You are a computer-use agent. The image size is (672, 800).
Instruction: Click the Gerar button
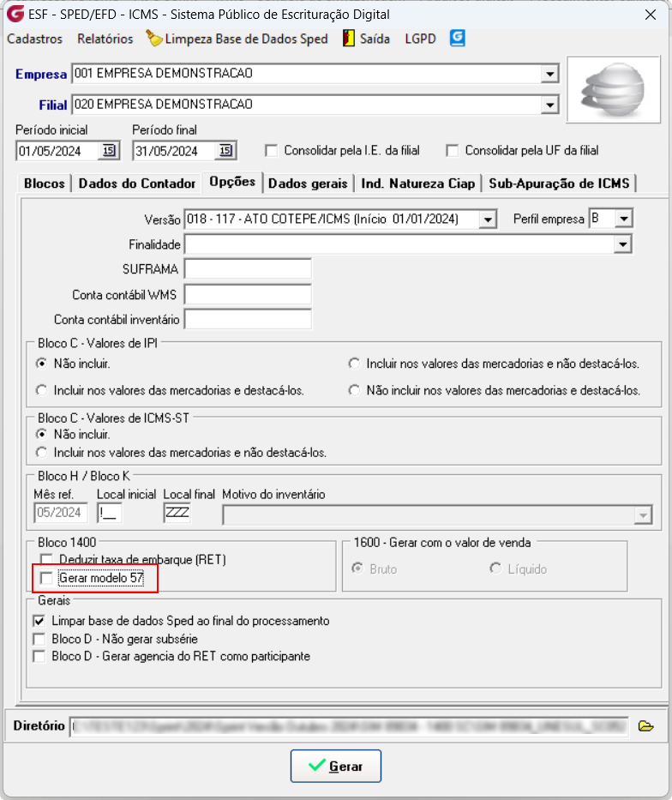pos(336,766)
